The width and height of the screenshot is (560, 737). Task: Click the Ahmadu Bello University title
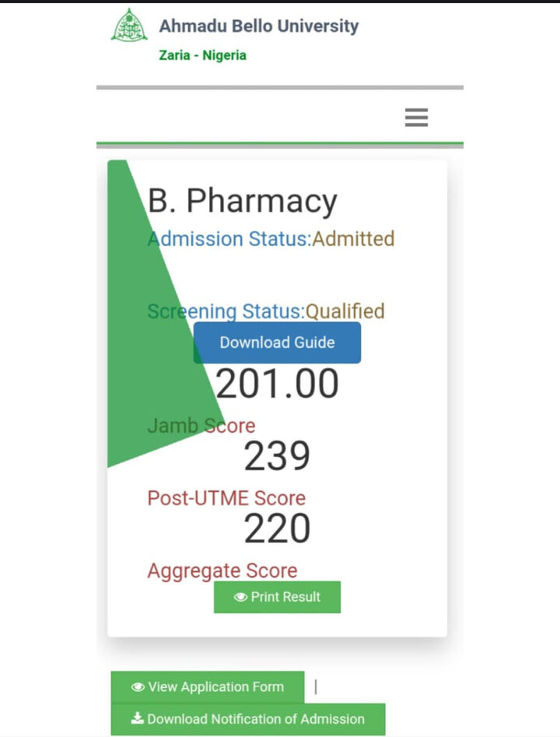click(259, 26)
